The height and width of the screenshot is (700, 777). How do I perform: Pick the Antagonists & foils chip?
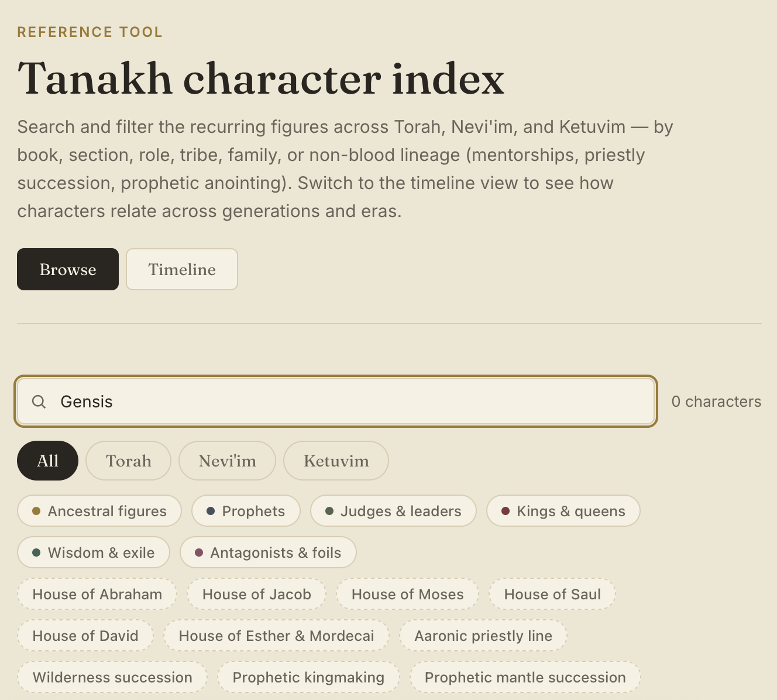[268, 553]
